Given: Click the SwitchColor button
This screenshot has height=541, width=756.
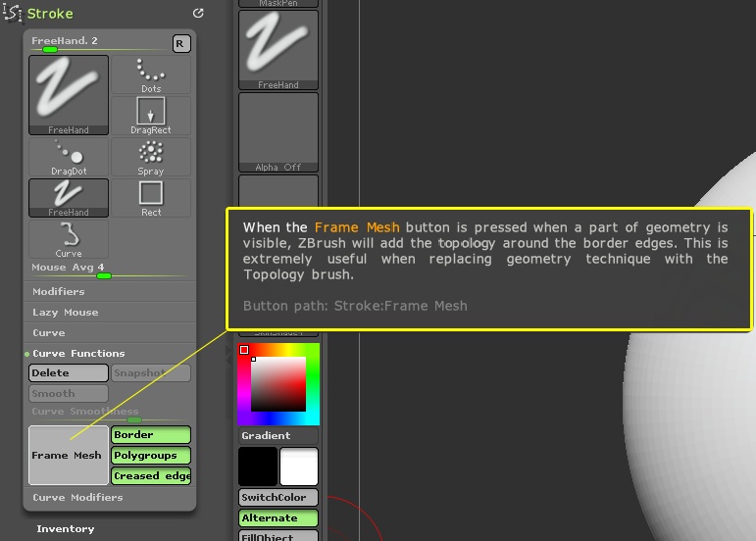Looking at the screenshot, I should [278, 497].
